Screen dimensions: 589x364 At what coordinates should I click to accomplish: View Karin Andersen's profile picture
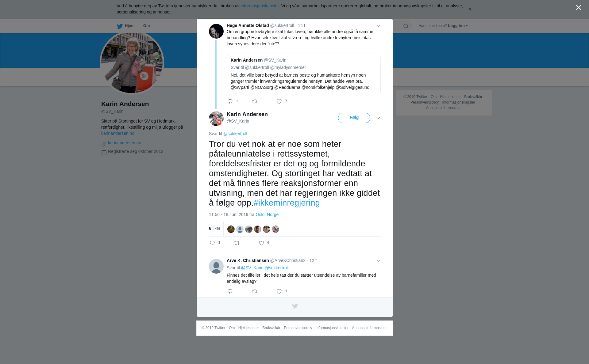coord(132,63)
